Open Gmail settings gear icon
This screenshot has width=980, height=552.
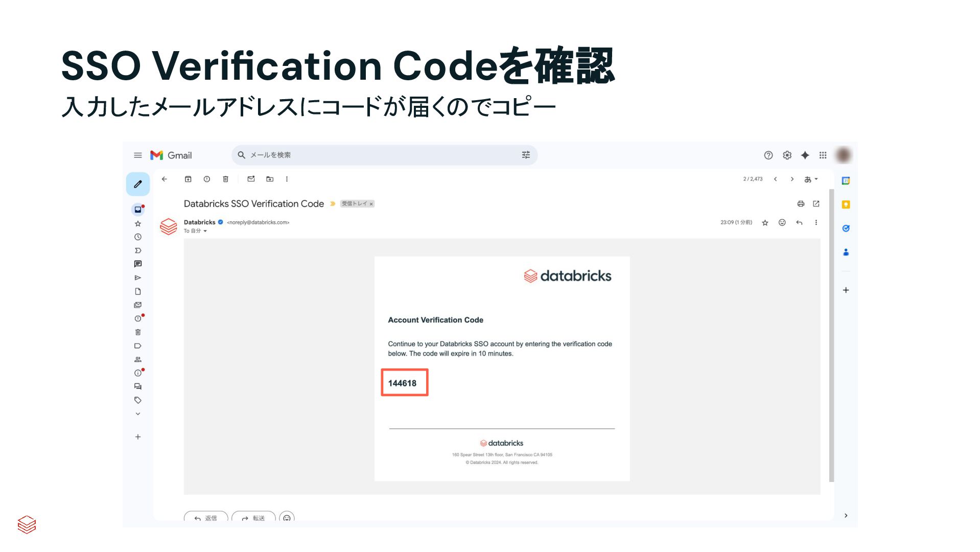[x=787, y=155]
